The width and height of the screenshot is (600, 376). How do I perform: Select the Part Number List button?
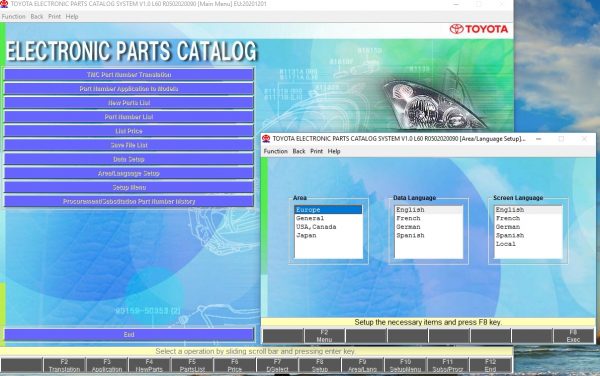[129, 117]
